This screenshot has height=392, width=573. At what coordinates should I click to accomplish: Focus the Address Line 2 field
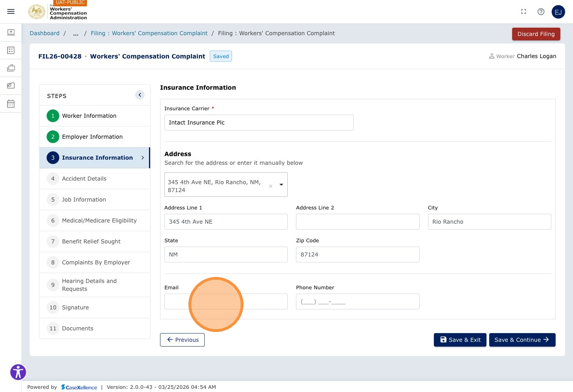coord(358,222)
